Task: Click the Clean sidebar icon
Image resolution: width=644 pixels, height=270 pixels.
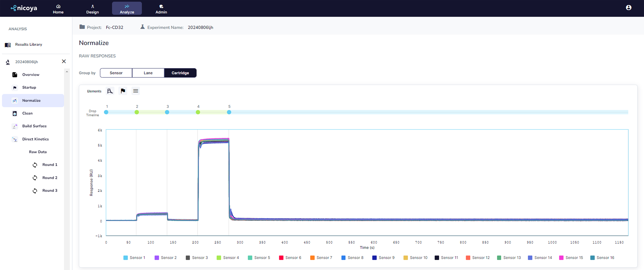Action: [x=15, y=113]
